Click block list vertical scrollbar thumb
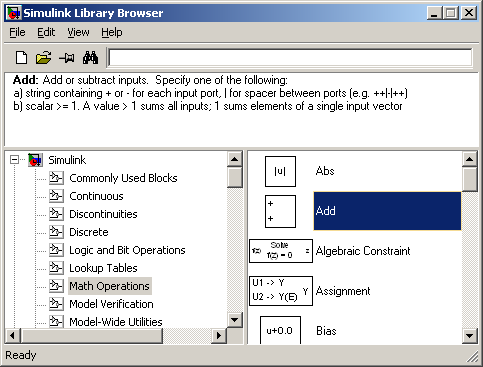The image size is (483, 367). coord(470,179)
